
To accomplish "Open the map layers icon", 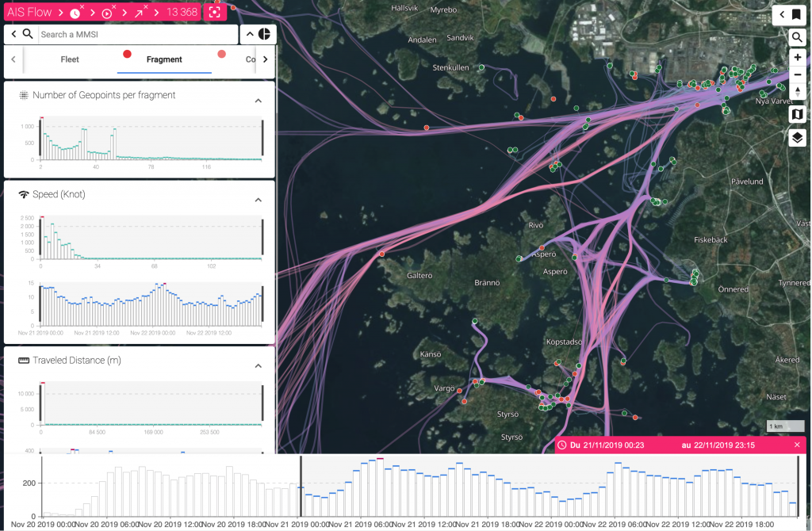I will 798,138.
